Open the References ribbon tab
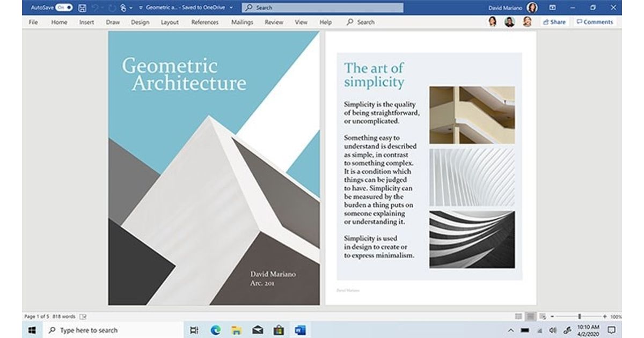This screenshot has height=338, width=644. coord(204,22)
